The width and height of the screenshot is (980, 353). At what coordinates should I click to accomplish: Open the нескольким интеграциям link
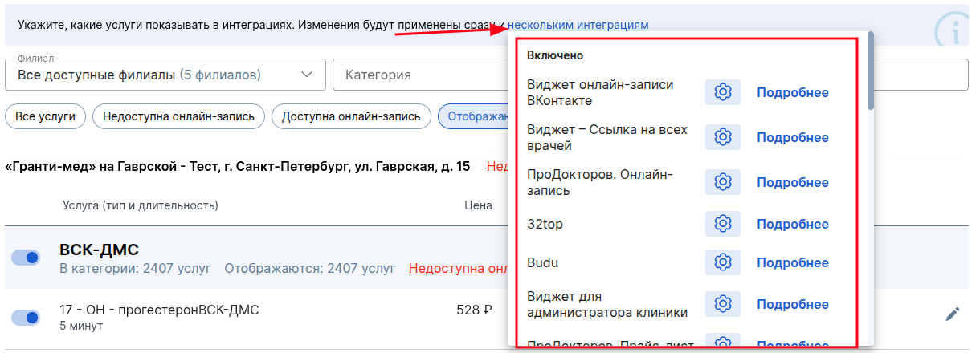click(x=578, y=25)
